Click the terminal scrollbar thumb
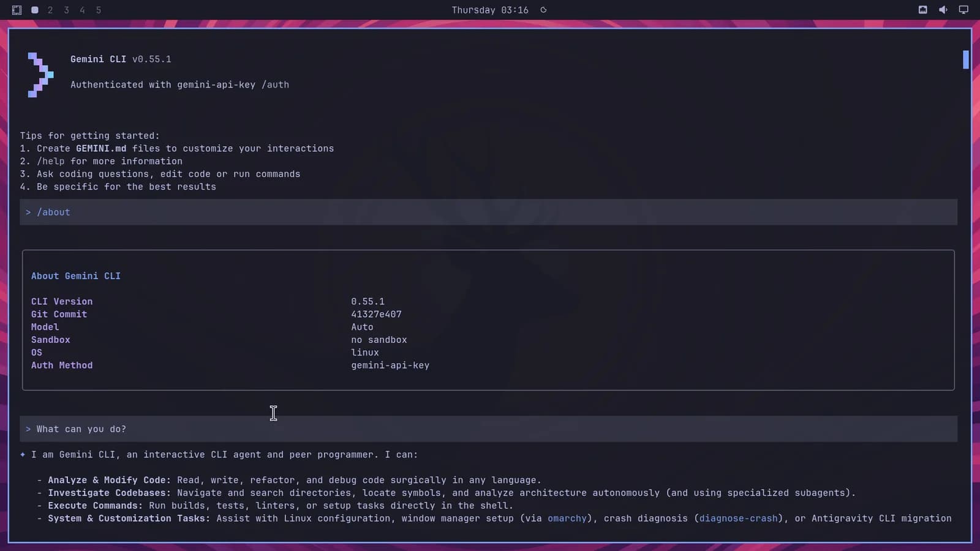 click(x=966, y=59)
